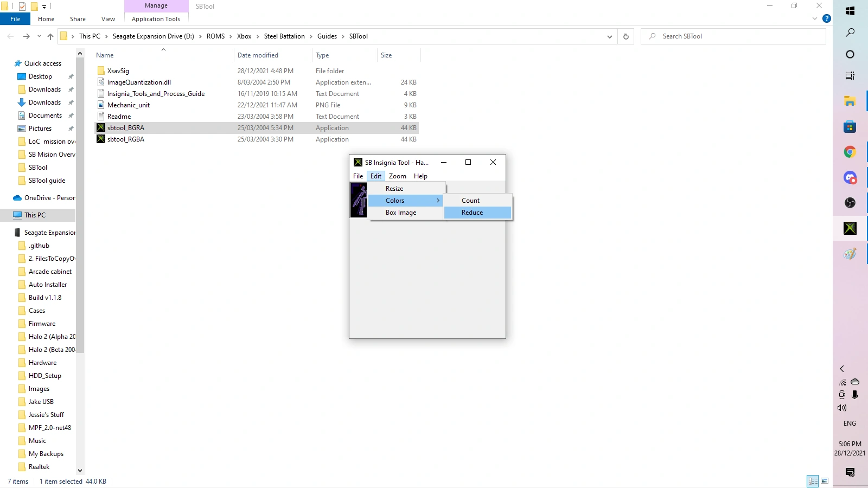
Task: Navigate to Steel Battalion in the breadcrumb
Action: point(284,36)
